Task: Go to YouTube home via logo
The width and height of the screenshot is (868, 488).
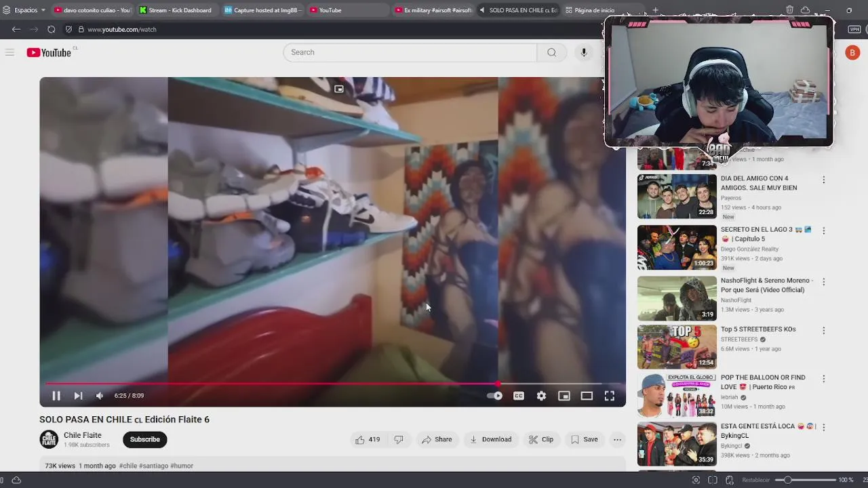Action: (50, 52)
